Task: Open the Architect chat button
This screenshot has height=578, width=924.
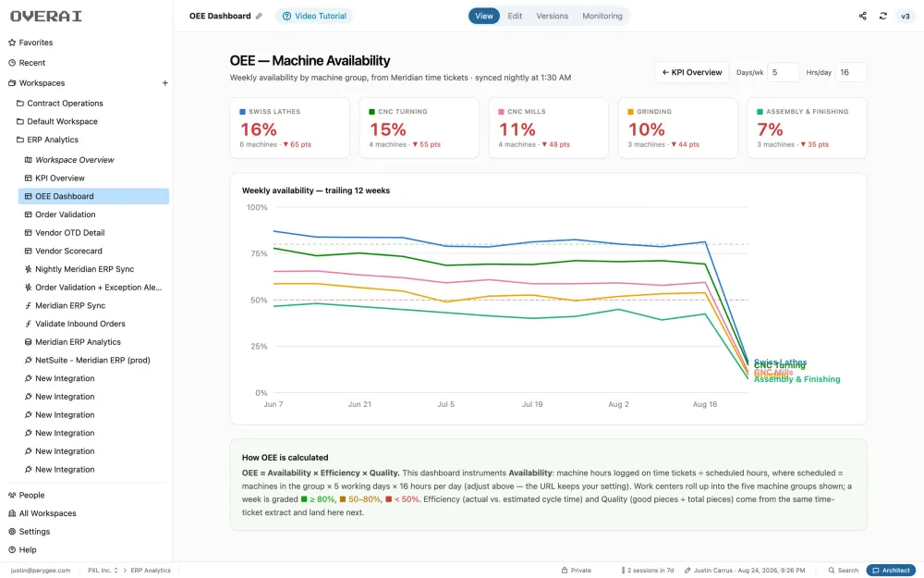Action: point(891,571)
